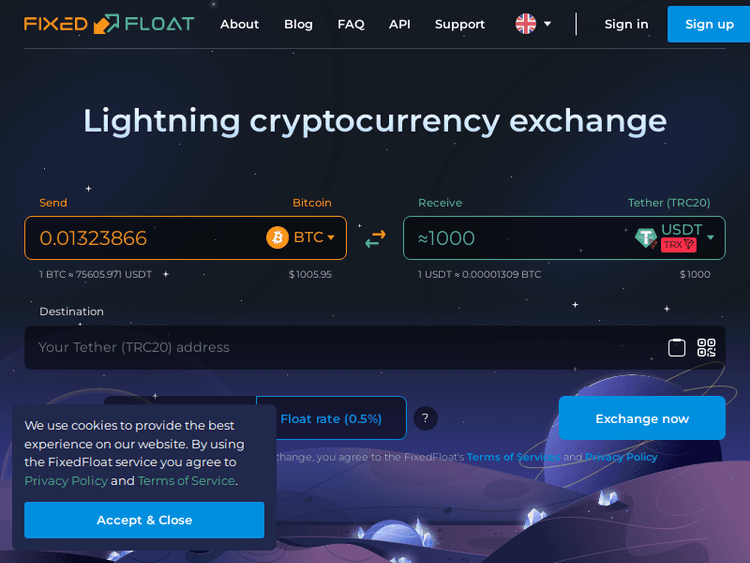This screenshot has width=750, height=563.
Task: Click the Tether USDT coin icon
Action: click(646, 238)
